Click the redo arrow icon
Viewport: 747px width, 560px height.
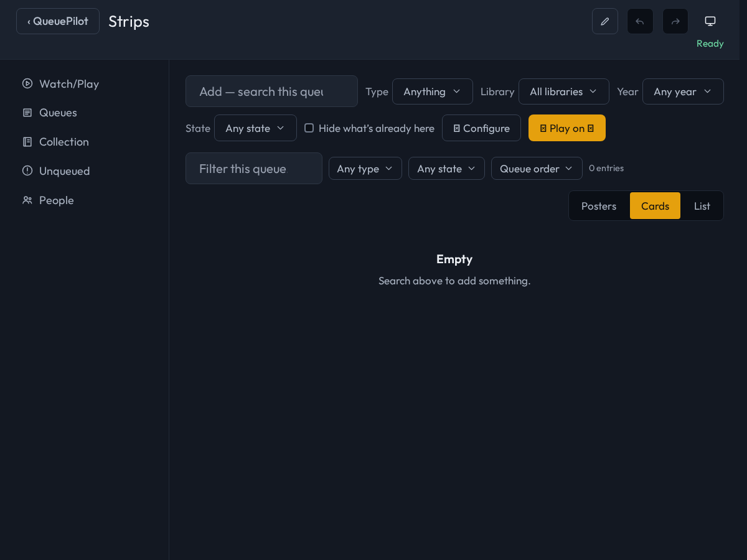675,21
